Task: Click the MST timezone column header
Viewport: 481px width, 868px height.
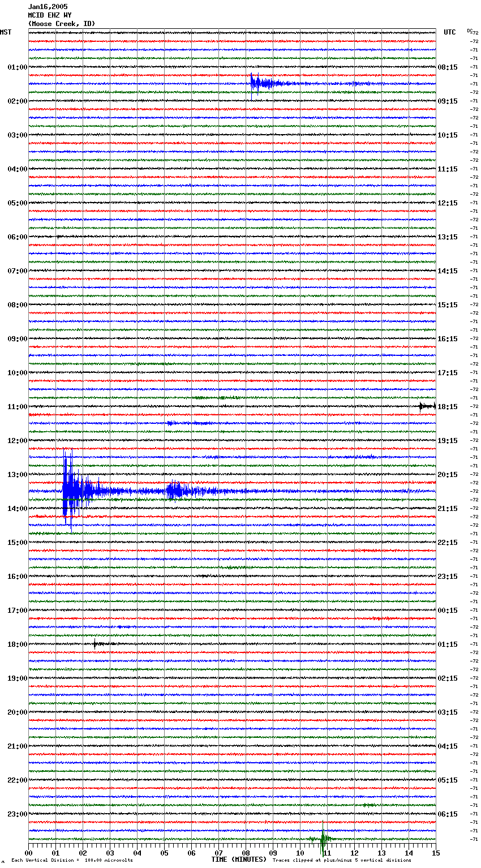Action: (6, 32)
